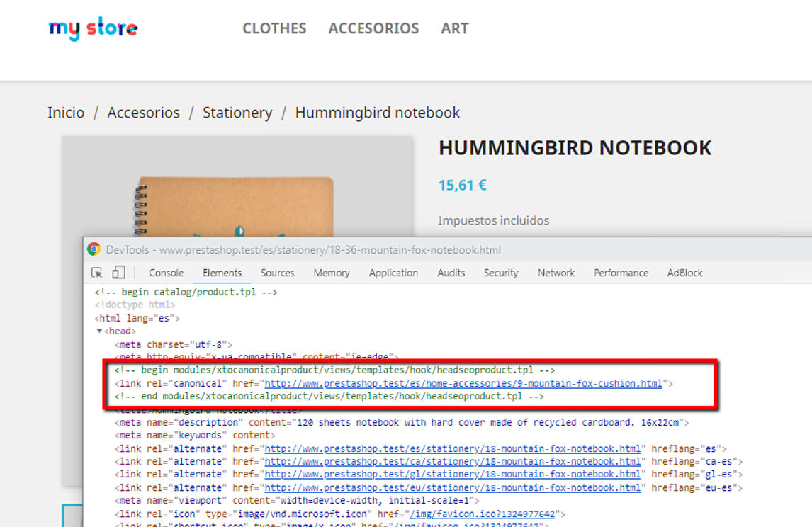The height and width of the screenshot is (527, 812).
Task: Open the ART menu
Action: tap(454, 28)
